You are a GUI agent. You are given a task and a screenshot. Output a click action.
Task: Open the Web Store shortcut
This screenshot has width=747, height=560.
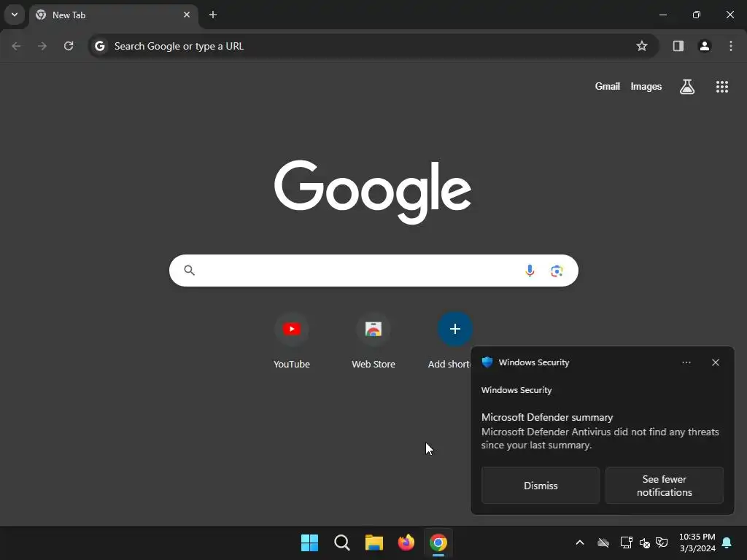pos(373,341)
